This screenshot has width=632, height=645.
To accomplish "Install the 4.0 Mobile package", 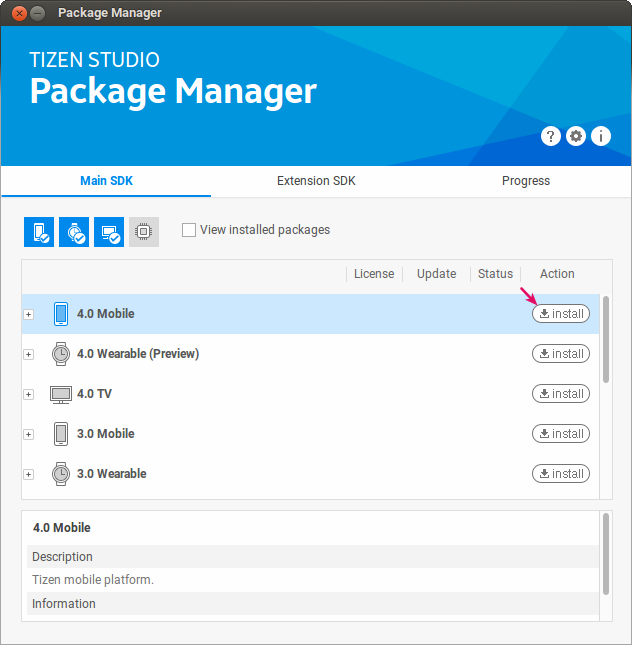I will [561, 314].
